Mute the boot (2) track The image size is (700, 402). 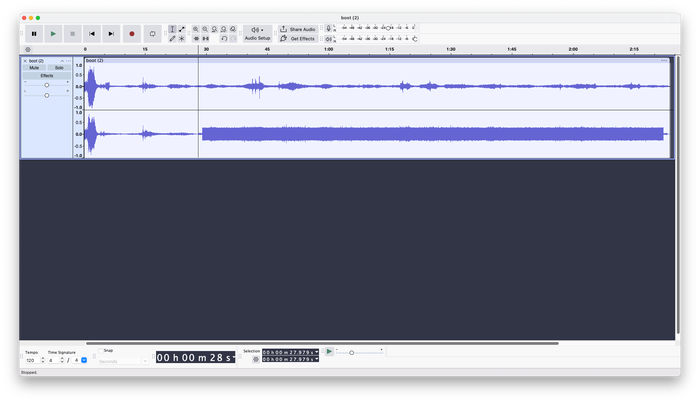coord(35,67)
